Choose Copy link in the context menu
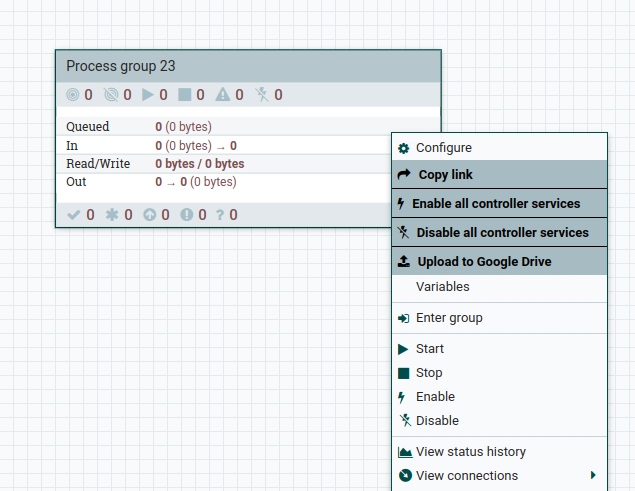The width and height of the screenshot is (635, 491). pyautogui.click(x=445, y=175)
